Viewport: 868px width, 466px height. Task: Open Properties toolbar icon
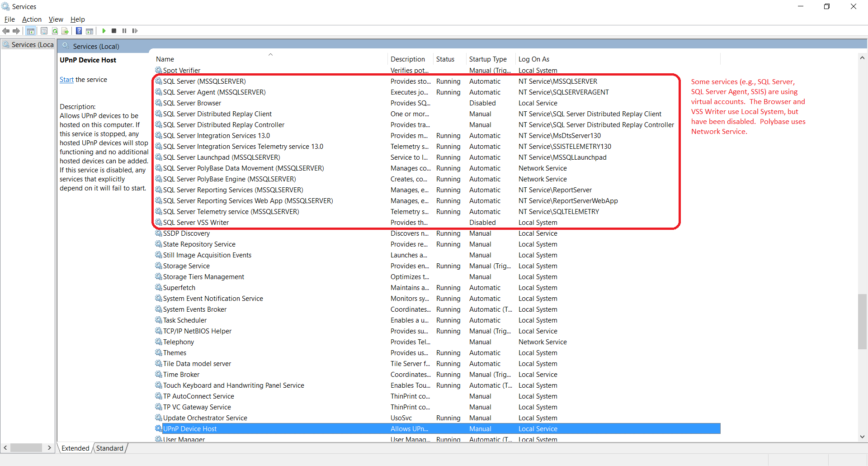44,31
